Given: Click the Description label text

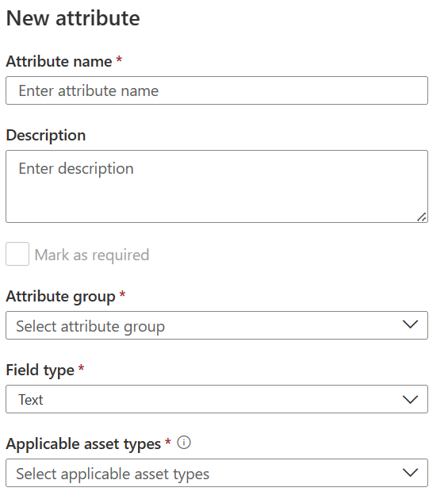Looking at the screenshot, I should [46, 136].
